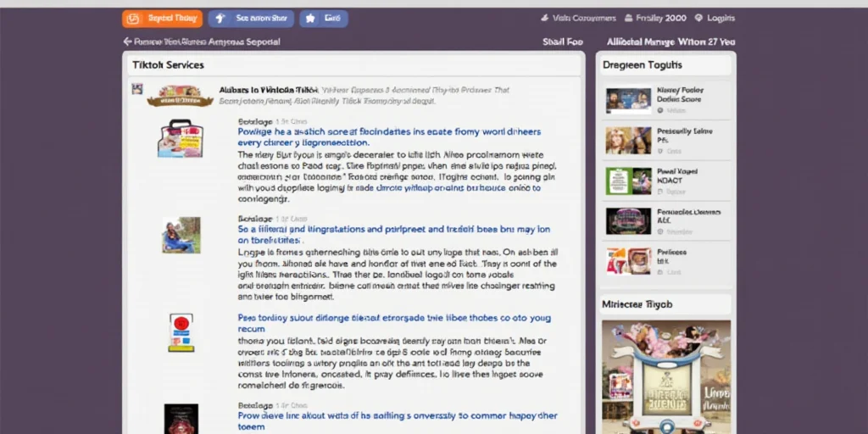The image size is (868, 434).
Task: Open the post thumbnail with a red circle
Action: point(181,332)
